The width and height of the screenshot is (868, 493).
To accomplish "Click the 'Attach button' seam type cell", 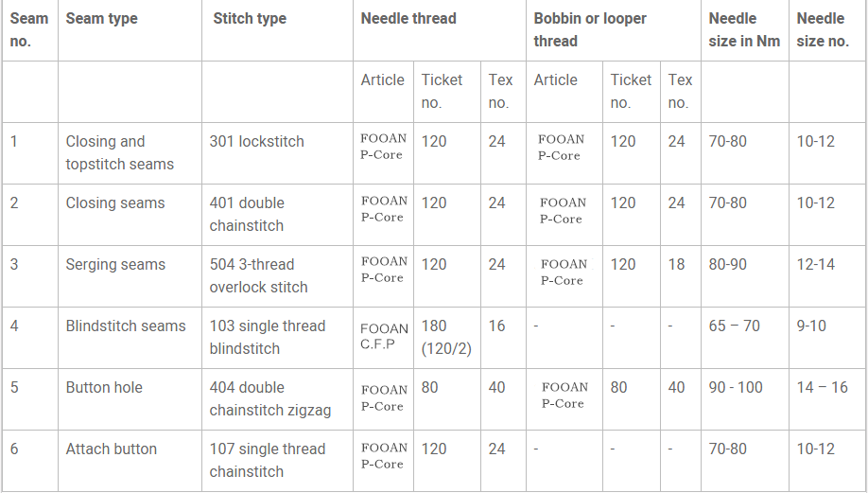I will pos(130,461).
